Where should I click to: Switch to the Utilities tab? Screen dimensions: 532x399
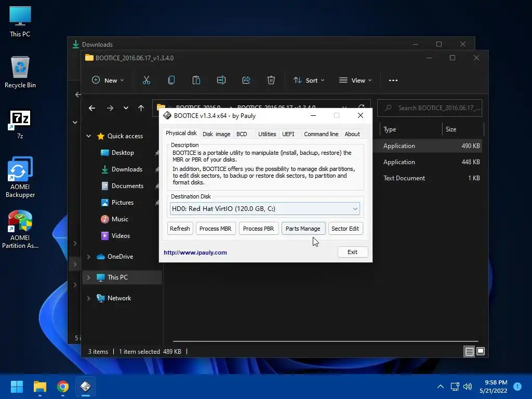[267, 134]
